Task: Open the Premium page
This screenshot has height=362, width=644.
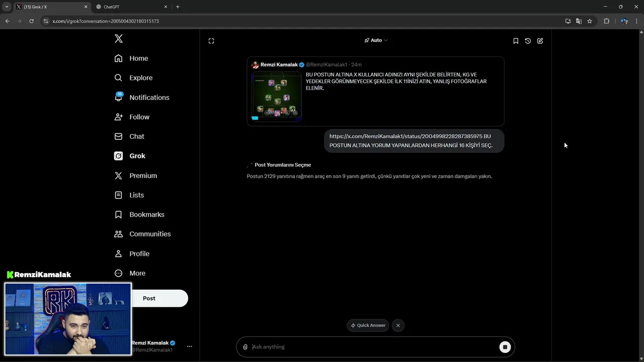Action: 136,175
